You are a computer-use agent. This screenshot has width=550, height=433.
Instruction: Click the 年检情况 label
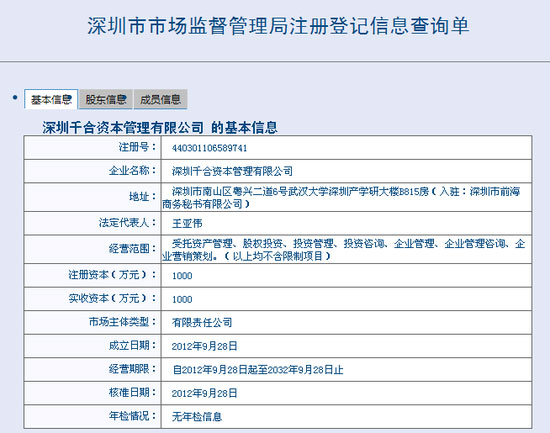tap(132, 416)
